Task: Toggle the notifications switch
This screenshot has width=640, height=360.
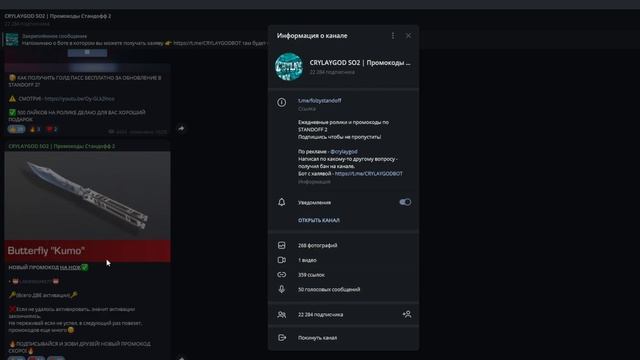Action: point(405,202)
